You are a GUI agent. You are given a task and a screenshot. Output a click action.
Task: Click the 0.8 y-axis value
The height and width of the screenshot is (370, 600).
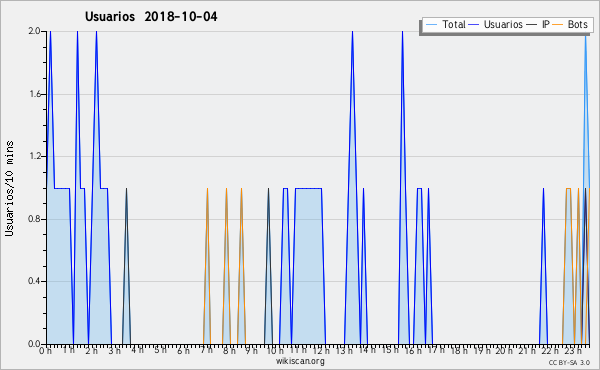click(34, 219)
